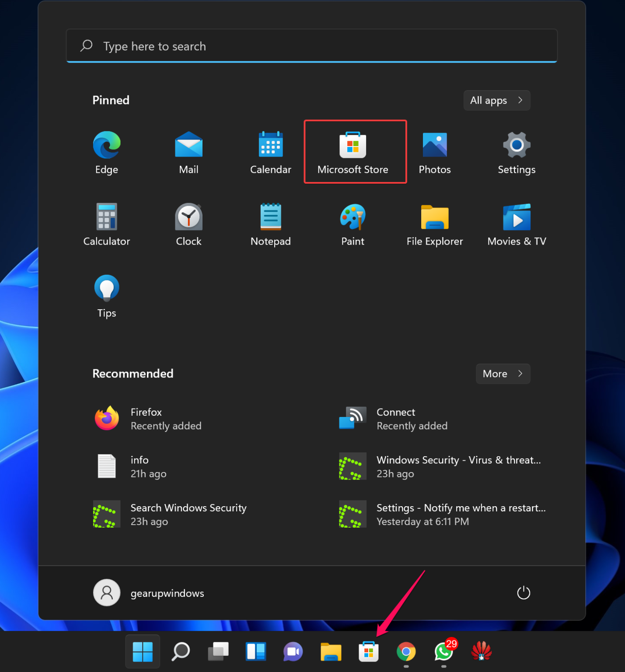Image resolution: width=625 pixels, height=672 pixels.
Task: Open Task View on the taskbar
Action: tap(218, 652)
